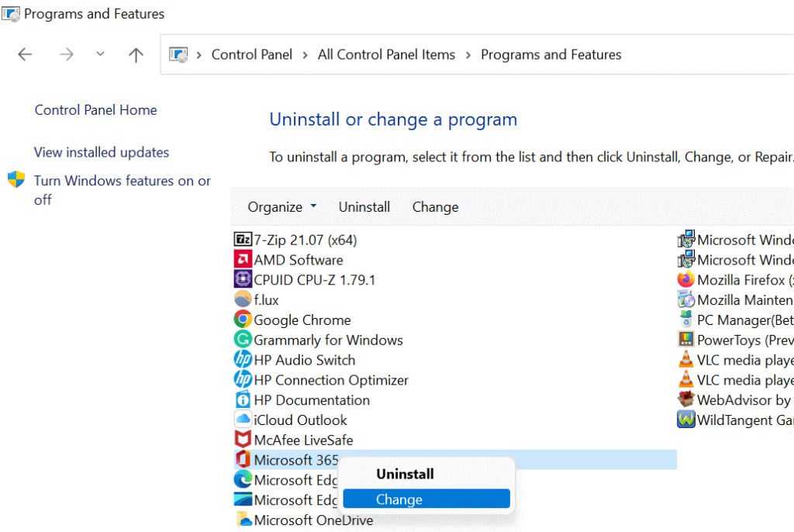Click Programs and Features breadcrumb
The image size is (794, 532).
[x=551, y=54]
